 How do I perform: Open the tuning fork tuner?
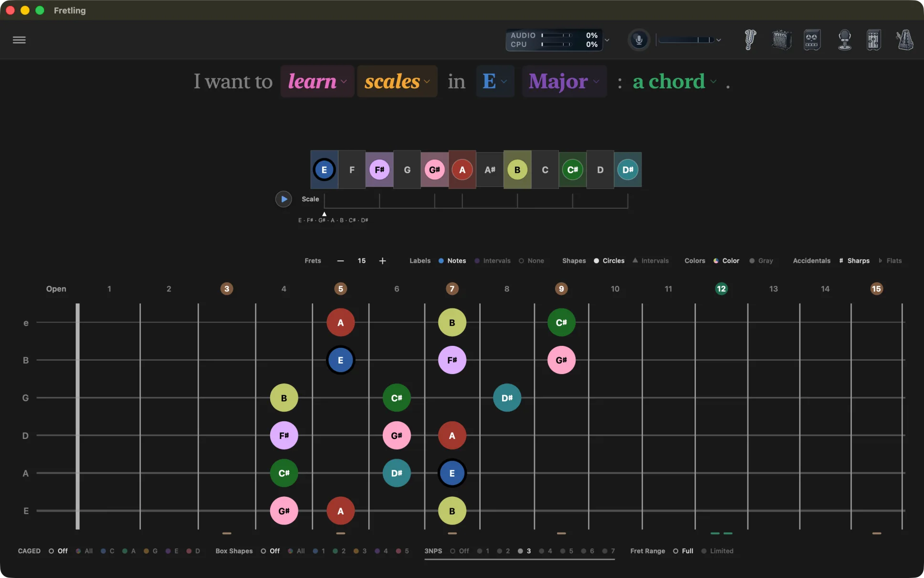pos(750,40)
